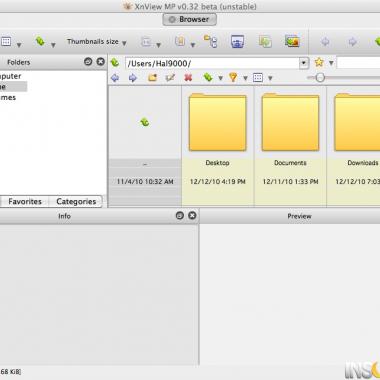Viewport: 380px width, 380px height.
Task: Switch to the Browser tab
Action: [190, 19]
